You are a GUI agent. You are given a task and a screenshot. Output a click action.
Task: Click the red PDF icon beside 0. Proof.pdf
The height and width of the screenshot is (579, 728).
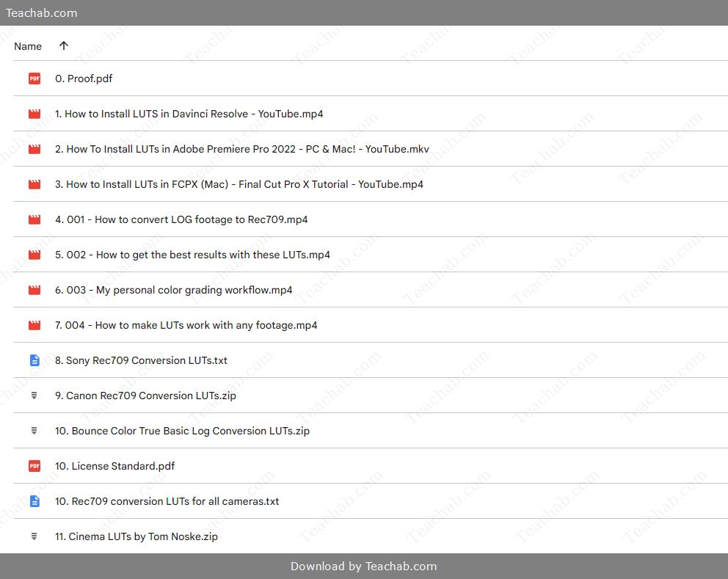(x=34, y=79)
